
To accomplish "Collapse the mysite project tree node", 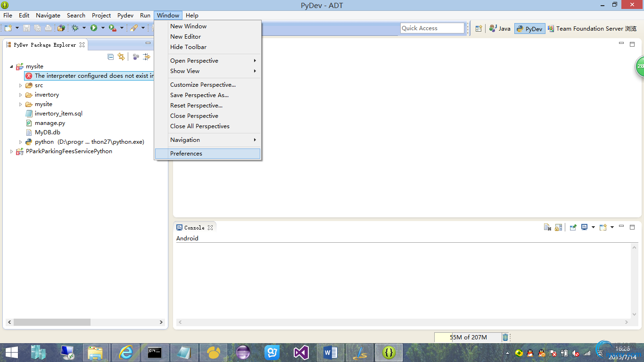I will click(11, 66).
